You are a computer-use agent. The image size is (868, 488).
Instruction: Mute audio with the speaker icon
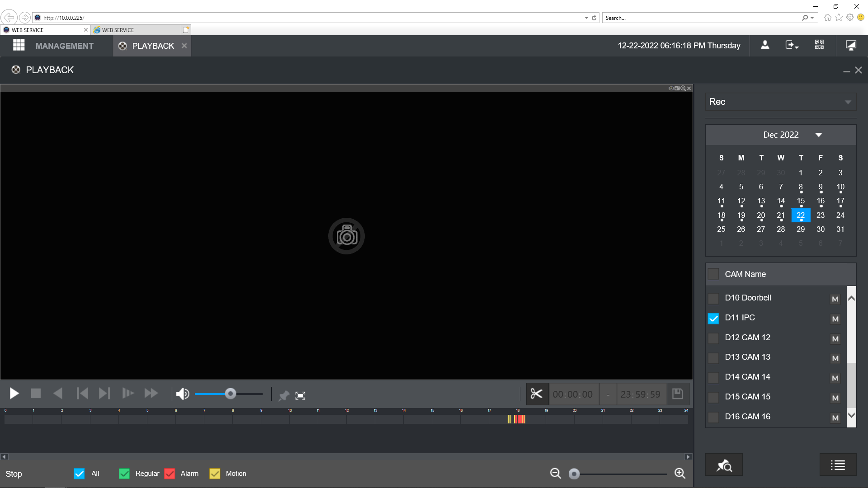coord(183,394)
